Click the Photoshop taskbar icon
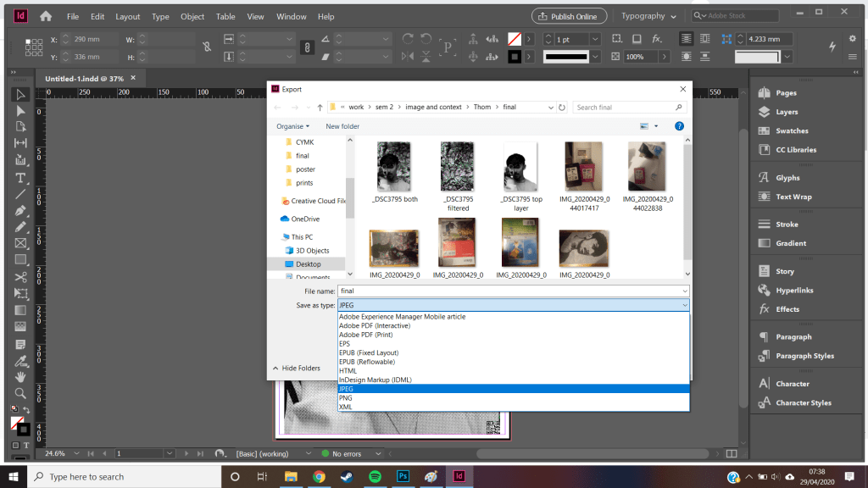The width and height of the screenshot is (868, 488). (x=403, y=476)
